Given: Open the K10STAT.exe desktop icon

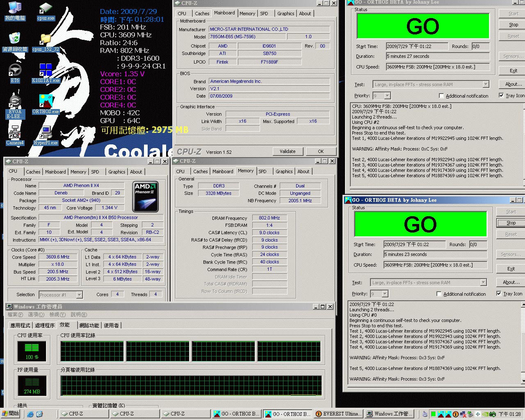Looking at the screenshot, I should [46, 71].
